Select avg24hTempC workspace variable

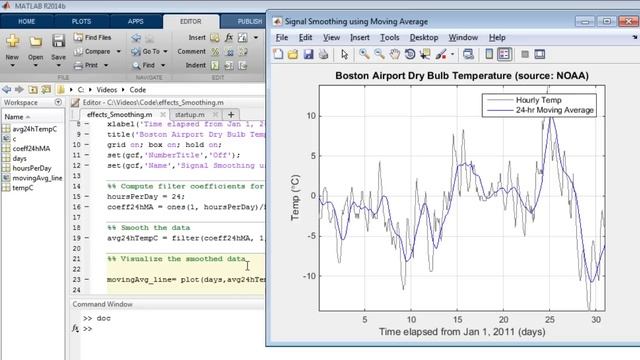[35, 129]
